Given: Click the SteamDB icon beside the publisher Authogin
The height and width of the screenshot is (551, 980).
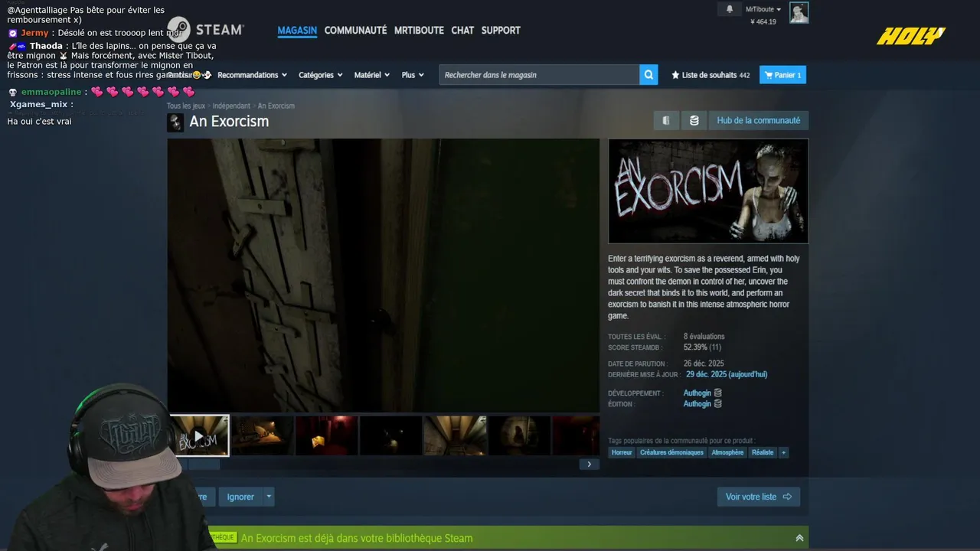Looking at the screenshot, I should click(x=717, y=404).
